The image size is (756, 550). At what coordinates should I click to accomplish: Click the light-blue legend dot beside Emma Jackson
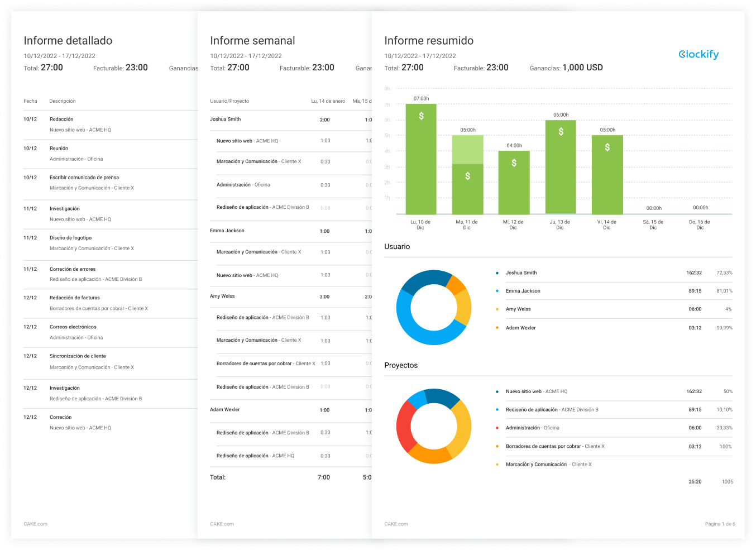pos(497,291)
